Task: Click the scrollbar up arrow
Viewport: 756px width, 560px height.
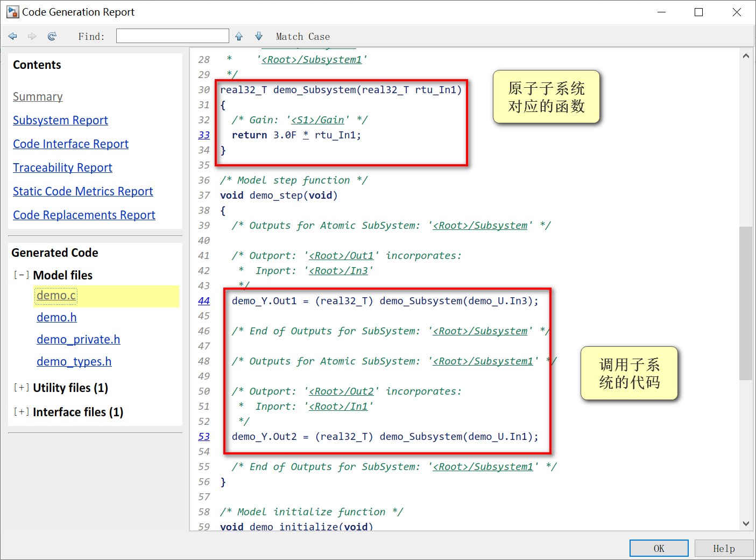Action: click(x=746, y=56)
